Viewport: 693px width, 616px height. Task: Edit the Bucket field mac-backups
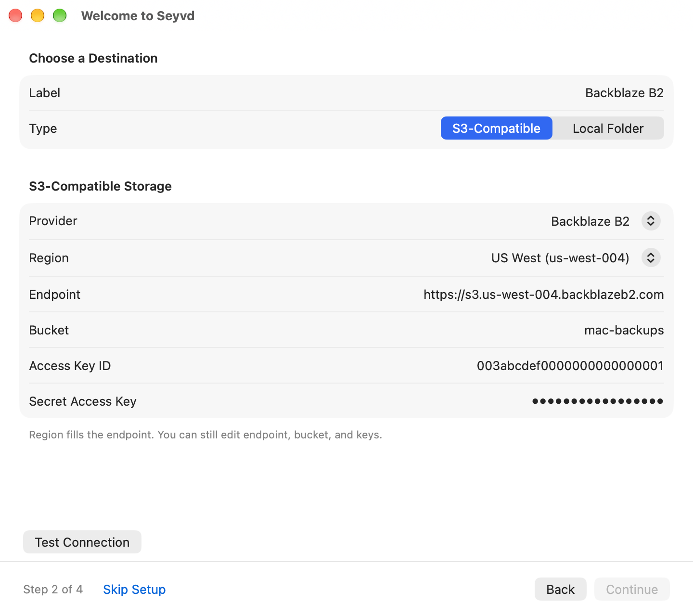click(x=624, y=330)
